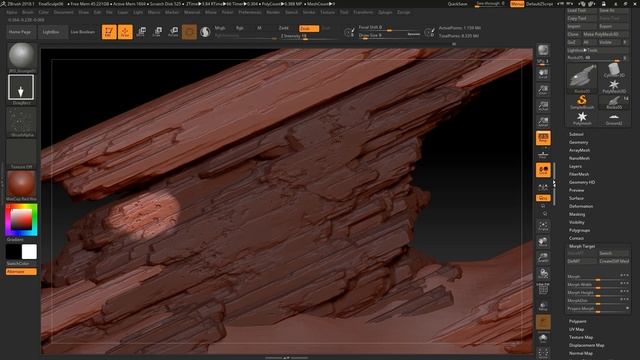Activate Draw mode button
Viewport: 640px width, 360px height.
(125, 32)
